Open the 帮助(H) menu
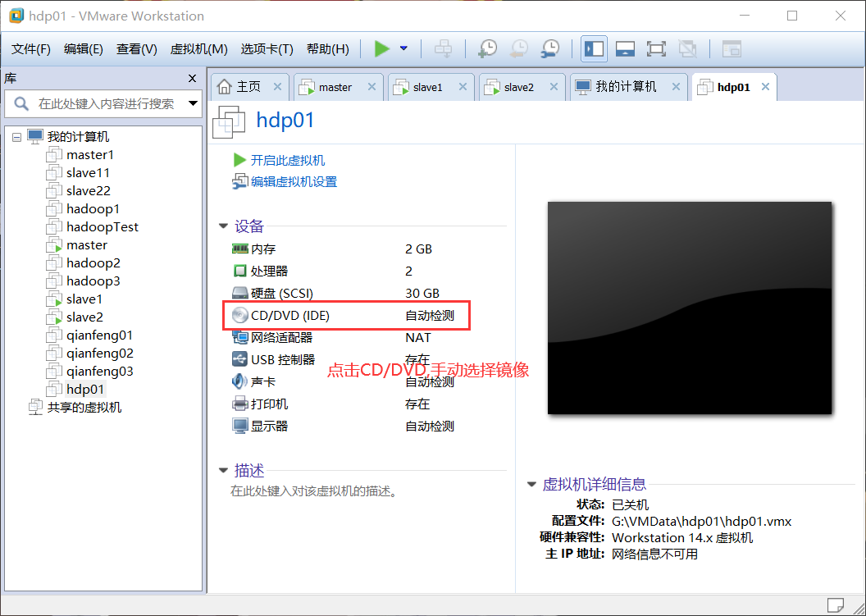The width and height of the screenshot is (866, 616). [327, 49]
